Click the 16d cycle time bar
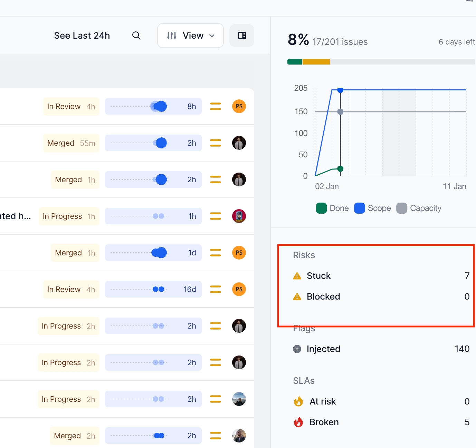Viewport: 476px width, 448px height. (x=153, y=289)
